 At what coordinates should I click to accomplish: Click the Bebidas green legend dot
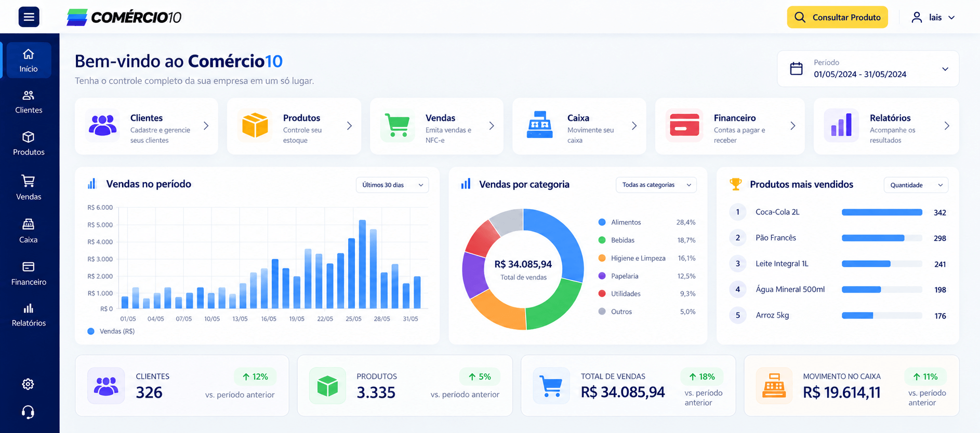pyautogui.click(x=602, y=240)
